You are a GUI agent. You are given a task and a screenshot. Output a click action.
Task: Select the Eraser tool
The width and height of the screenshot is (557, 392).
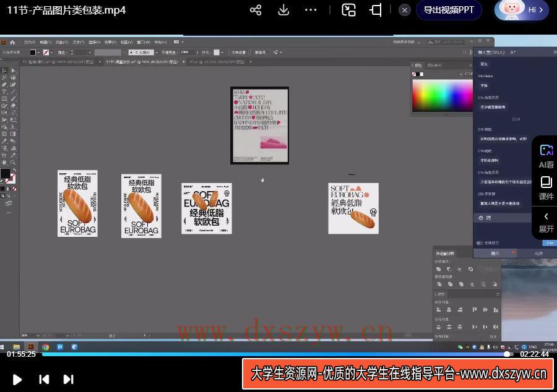[x=13, y=106]
